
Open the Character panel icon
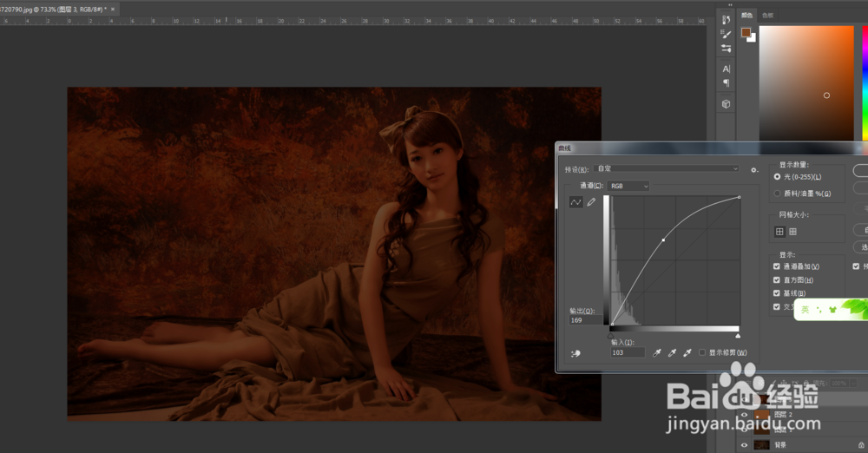726,69
